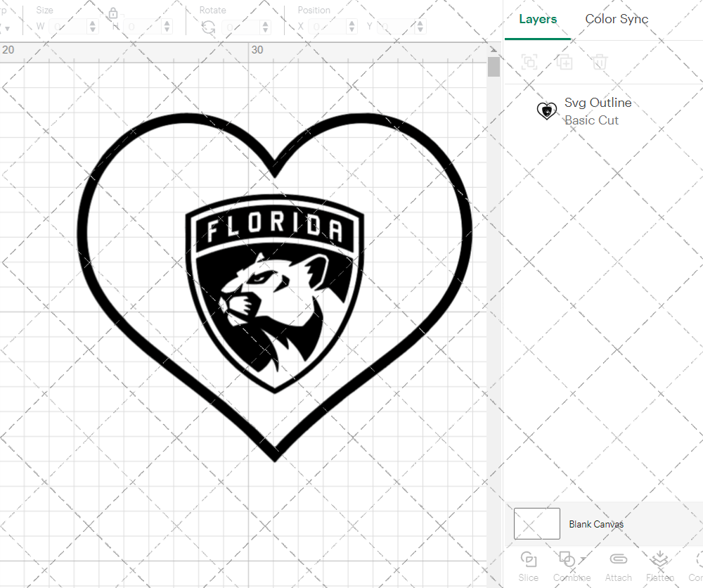Click the canvas vertical scrollbar thumb
This screenshot has height=588, width=703.
pos(494,67)
